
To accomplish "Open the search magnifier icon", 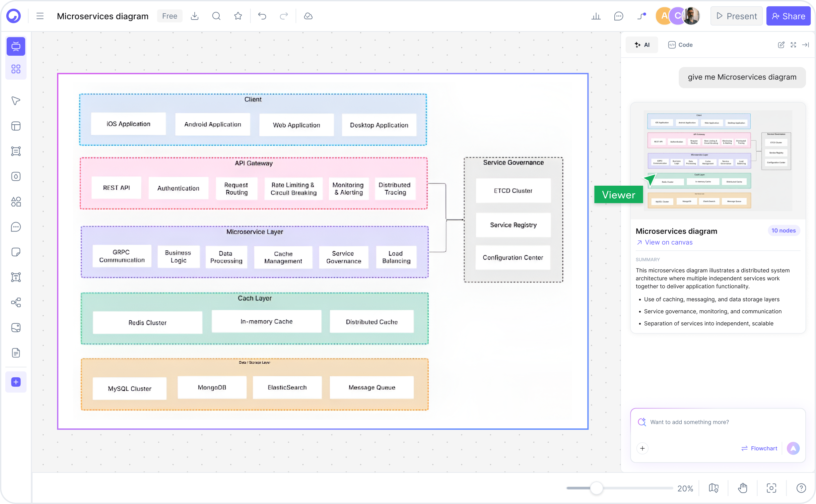I will point(216,16).
